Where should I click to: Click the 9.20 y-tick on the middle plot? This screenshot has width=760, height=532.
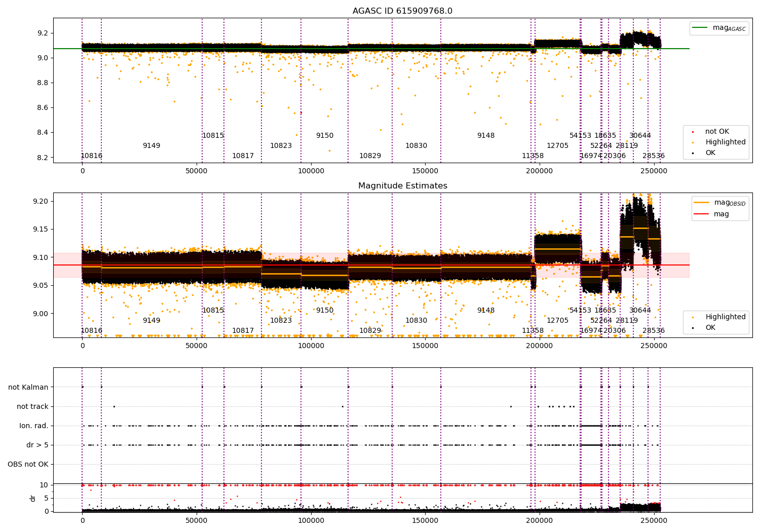click(x=41, y=202)
